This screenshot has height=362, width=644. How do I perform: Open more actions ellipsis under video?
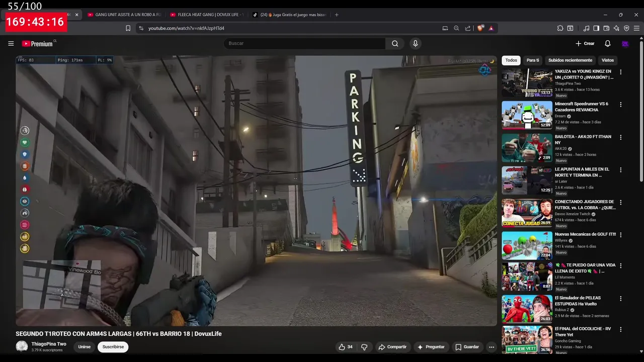coord(492,347)
